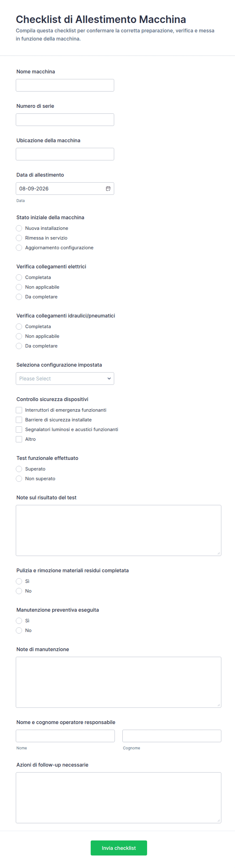The width and height of the screenshot is (235, 868).
Task: Choose Rimessa in servizio option
Action: coord(19,238)
